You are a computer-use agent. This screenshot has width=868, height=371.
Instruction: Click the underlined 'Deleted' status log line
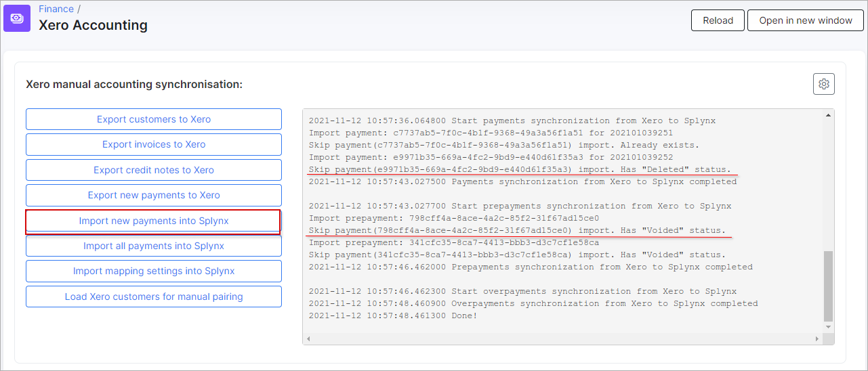tap(520, 169)
